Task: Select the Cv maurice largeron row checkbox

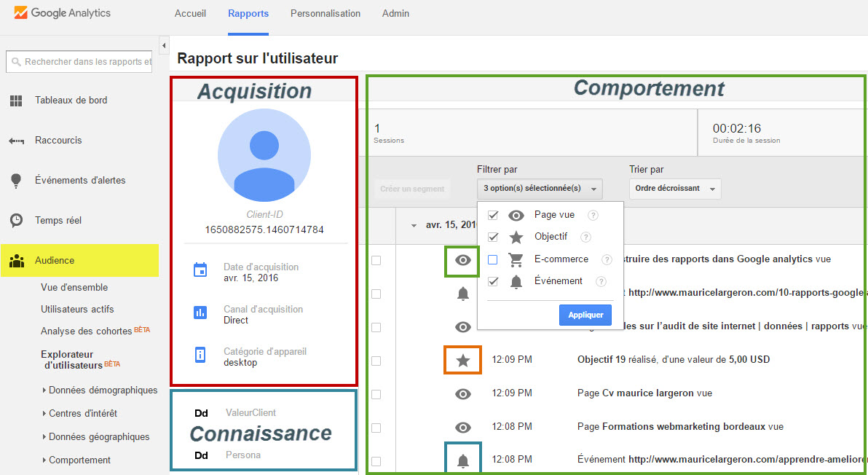Action: click(376, 395)
